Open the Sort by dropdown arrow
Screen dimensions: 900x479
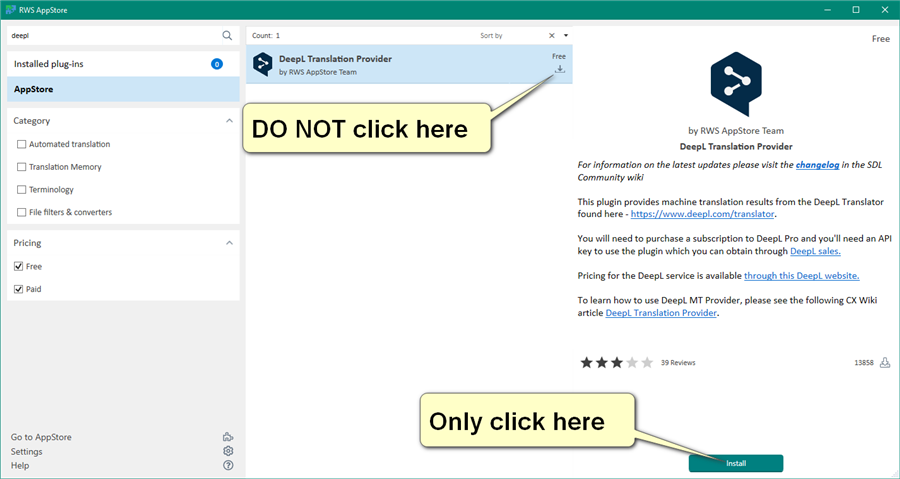[x=565, y=35]
